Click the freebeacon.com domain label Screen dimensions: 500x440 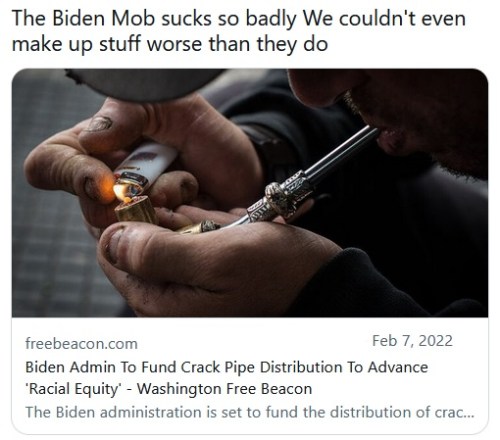coord(81,344)
